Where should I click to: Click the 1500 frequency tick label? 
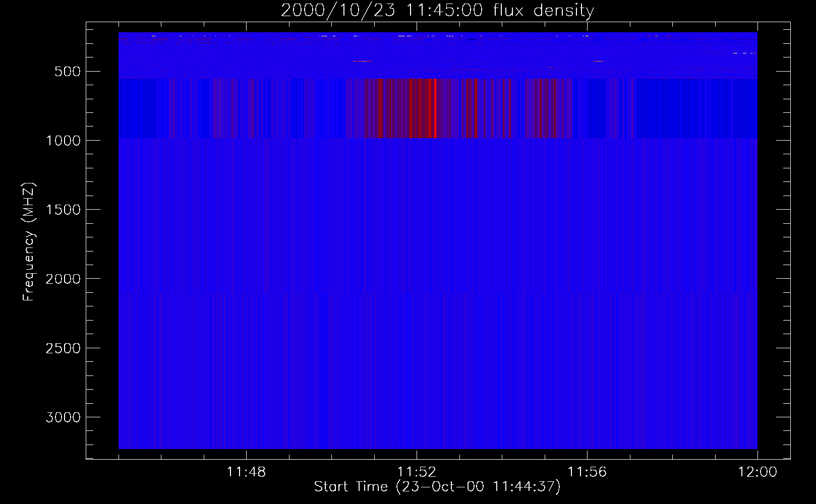click(x=63, y=210)
